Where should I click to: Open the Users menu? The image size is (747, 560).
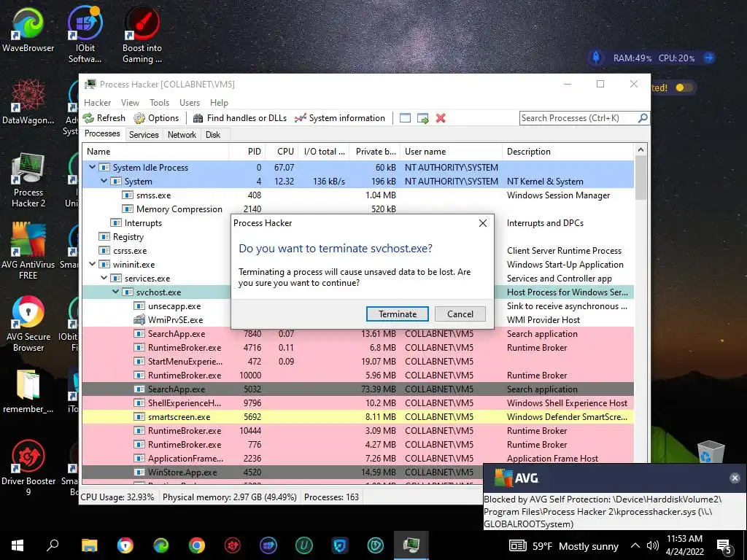click(190, 102)
